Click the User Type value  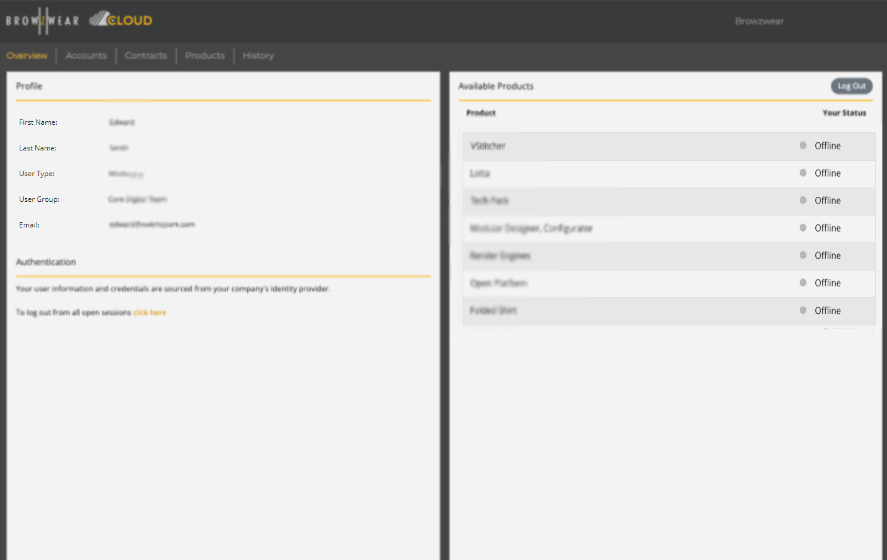point(126,174)
